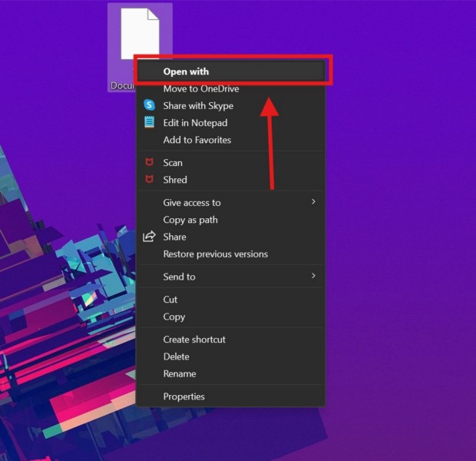Image resolution: width=476 pixels, height=461 pixels.
Task: Select Move to OneDrive
Action: click(x=200, y=89)
